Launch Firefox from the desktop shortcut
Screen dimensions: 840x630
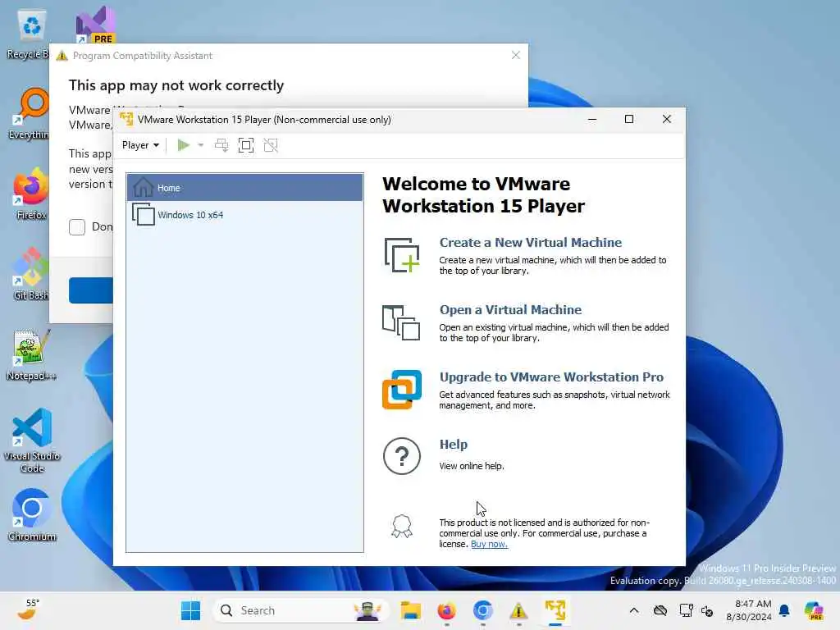tap(31, 194)
